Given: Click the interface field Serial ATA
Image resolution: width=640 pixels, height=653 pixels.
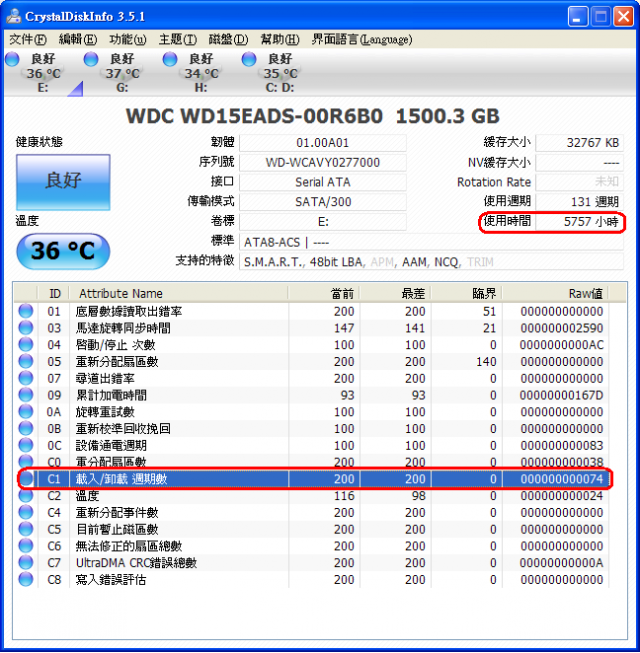Looking at the screenshot, I should 323,182.
